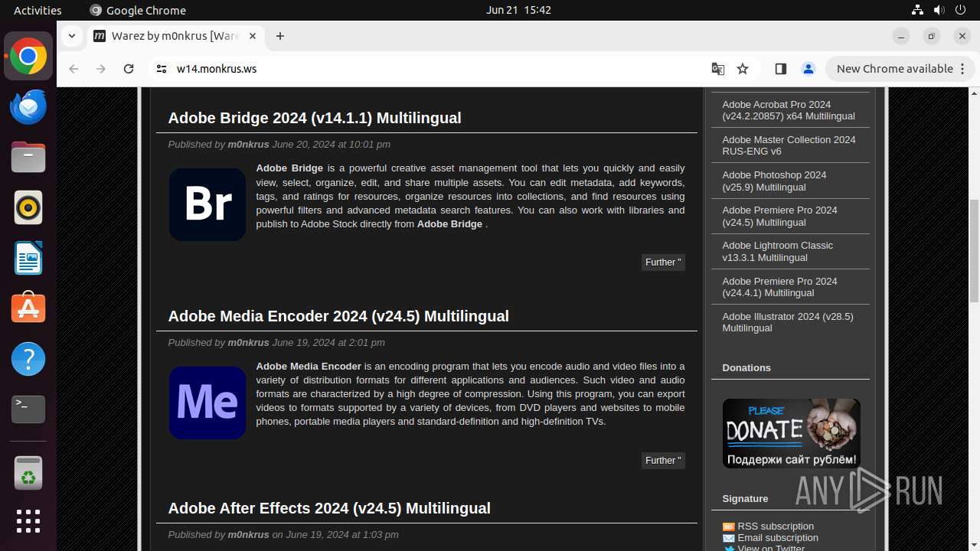
Task: Open the power menu icon in top bar
Action: [962, 10]
